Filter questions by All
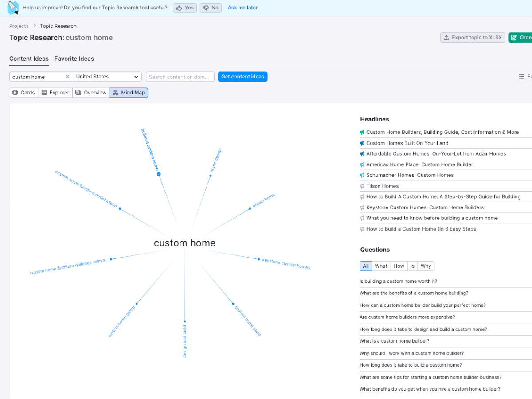This screenshot has width=532, height=399. (365, 266)
